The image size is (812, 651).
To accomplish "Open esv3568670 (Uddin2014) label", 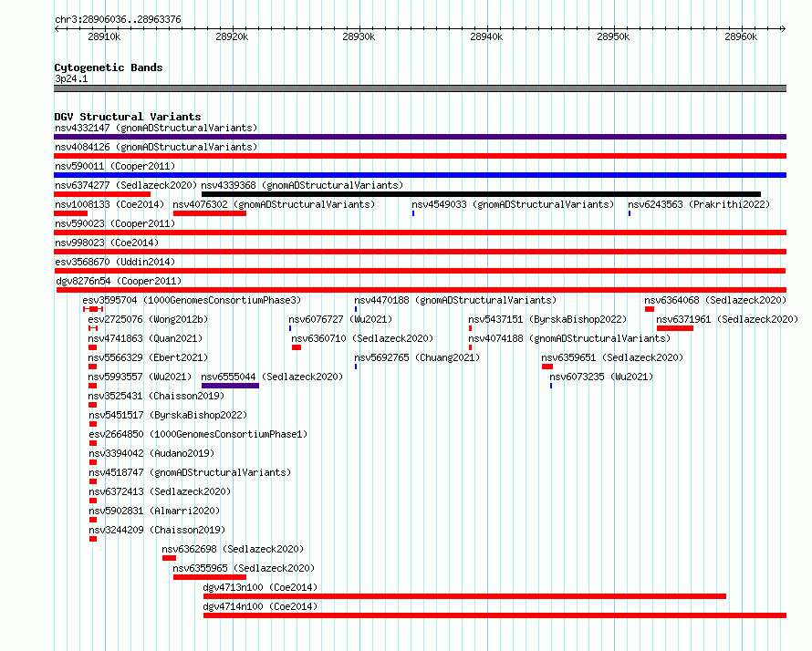I will click(x=115, y=262).
